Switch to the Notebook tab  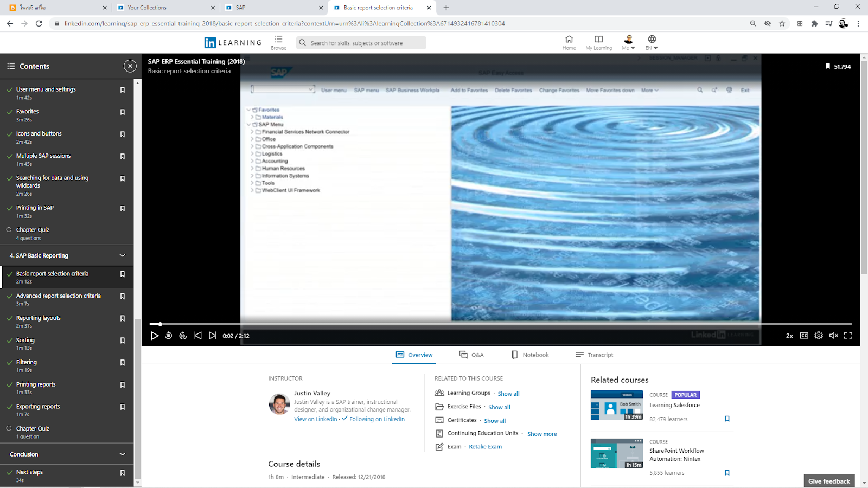[530, 355]
